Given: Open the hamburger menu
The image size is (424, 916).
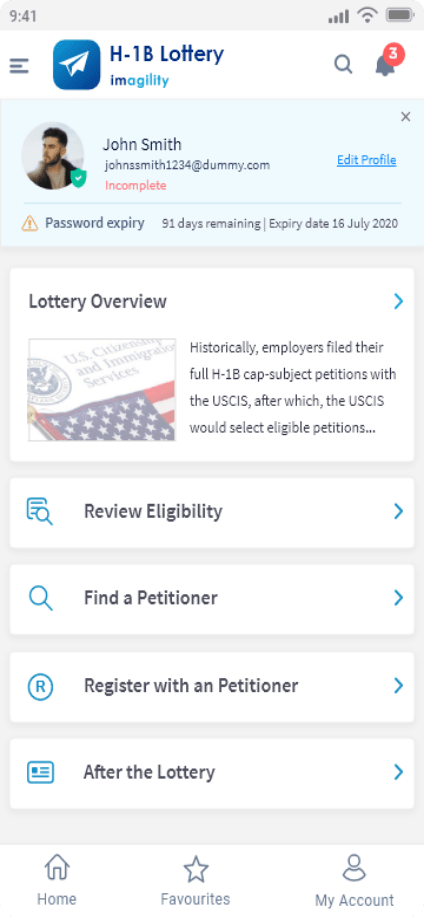Looking at the screenshot, I should [x=19, y=66].
